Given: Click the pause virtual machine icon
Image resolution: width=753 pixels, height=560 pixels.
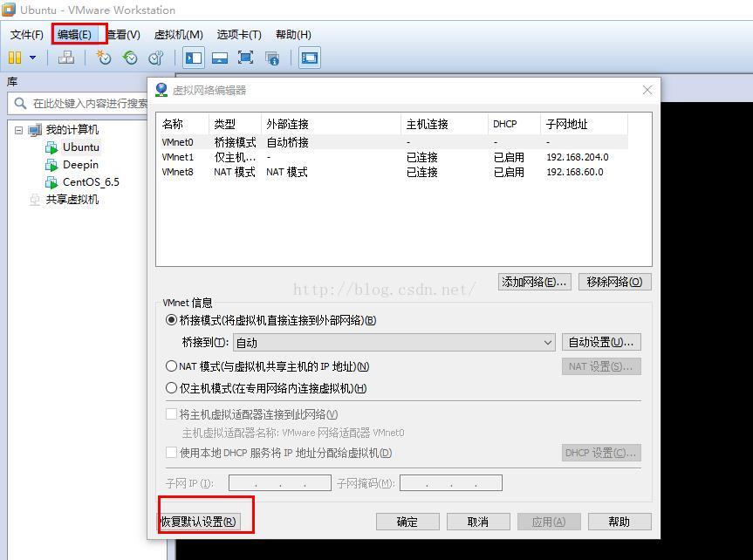Looking at the screenshot, I should click(x=15, y=58).
